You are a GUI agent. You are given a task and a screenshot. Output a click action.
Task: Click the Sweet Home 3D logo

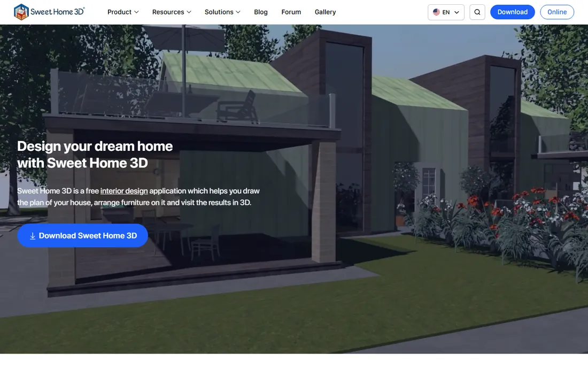click(49, 12)
